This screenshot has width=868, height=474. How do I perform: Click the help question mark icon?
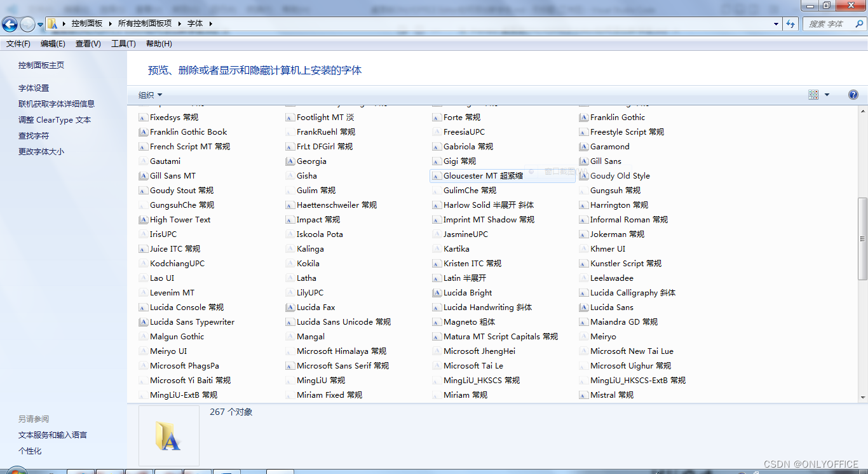[x=853, y=95]
